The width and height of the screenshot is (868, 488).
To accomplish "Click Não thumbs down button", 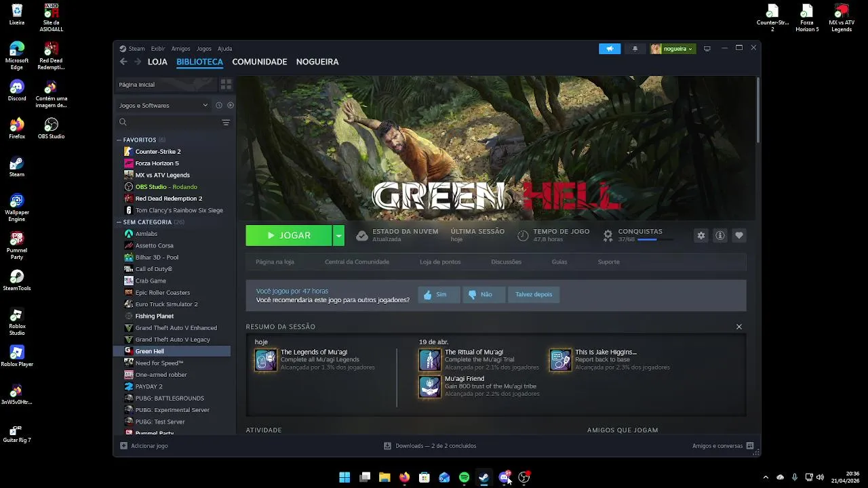I will (484, 294).
